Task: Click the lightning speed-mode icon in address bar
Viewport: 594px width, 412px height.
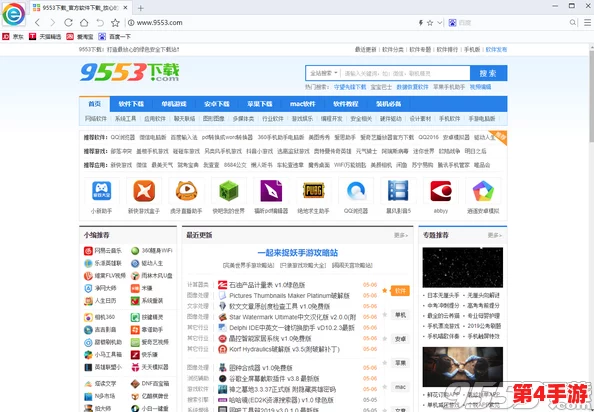Action: (420, 23)
